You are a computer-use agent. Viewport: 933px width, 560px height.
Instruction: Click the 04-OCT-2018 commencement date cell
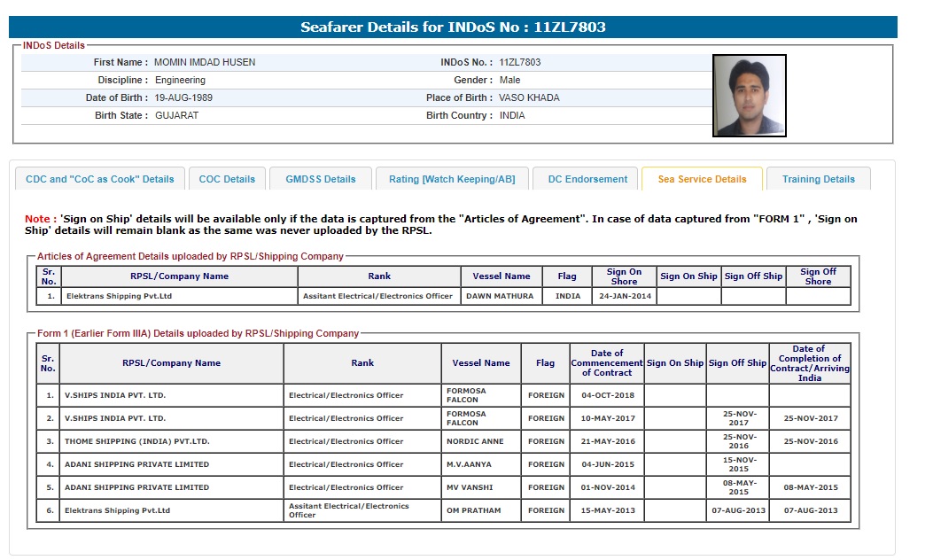pos(607,395)
